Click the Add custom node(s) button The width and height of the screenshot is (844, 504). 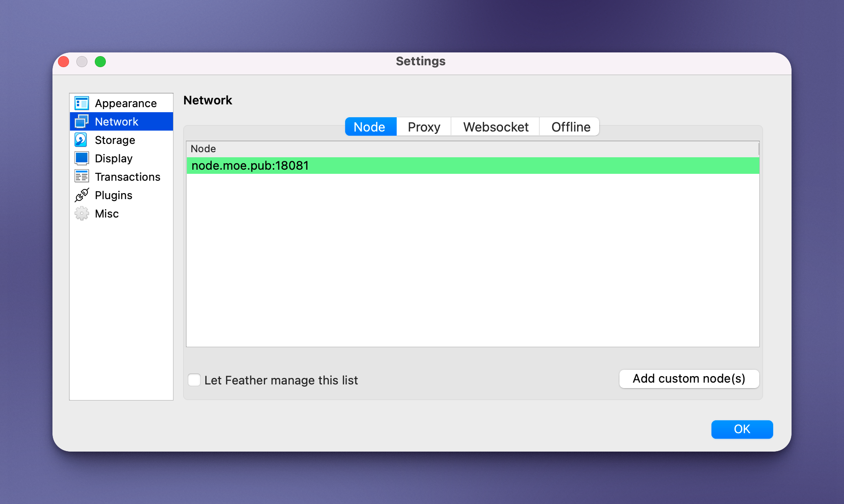tap(688, 378)
